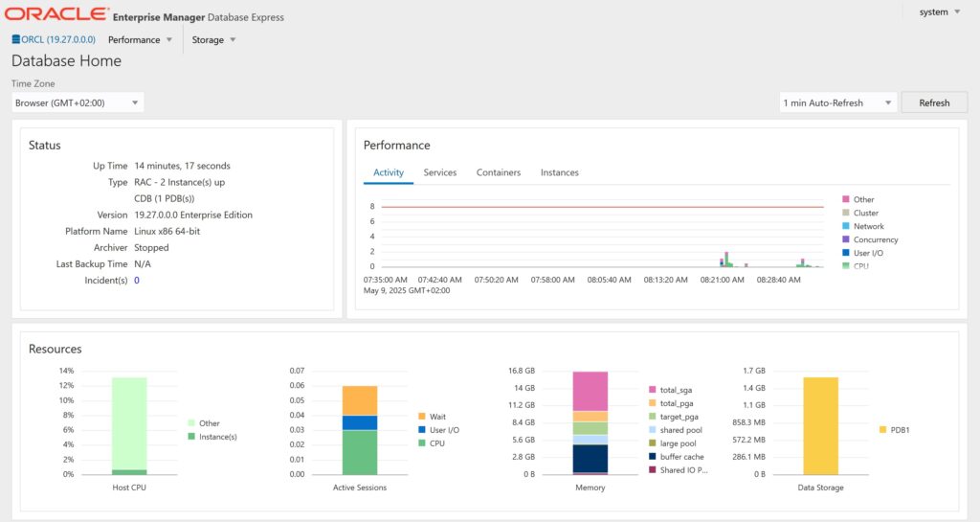This screenshot has width=980, height=522.
Task: Click the 'RAC - 2 Instance(s) up' text
Action: point(179,182)
